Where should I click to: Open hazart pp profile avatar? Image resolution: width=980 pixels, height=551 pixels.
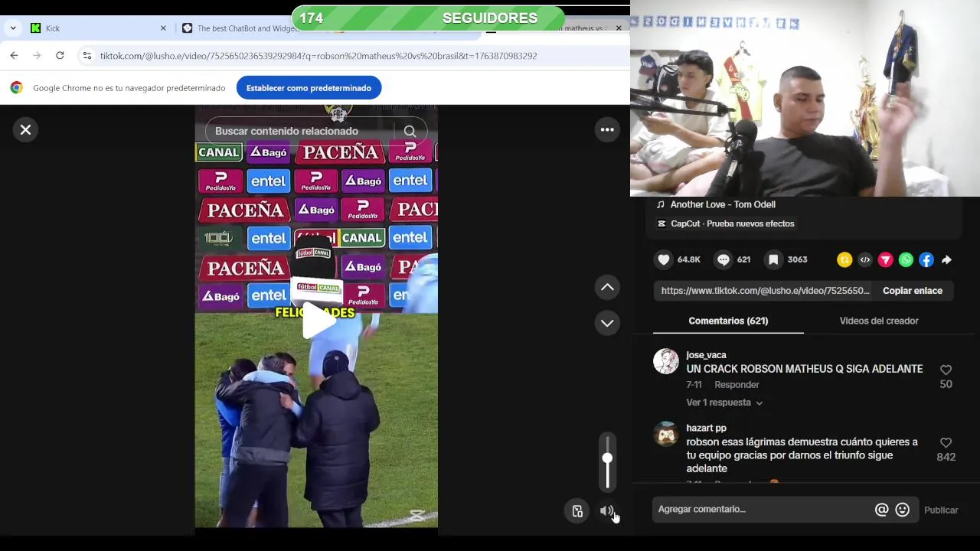point(666,434)
